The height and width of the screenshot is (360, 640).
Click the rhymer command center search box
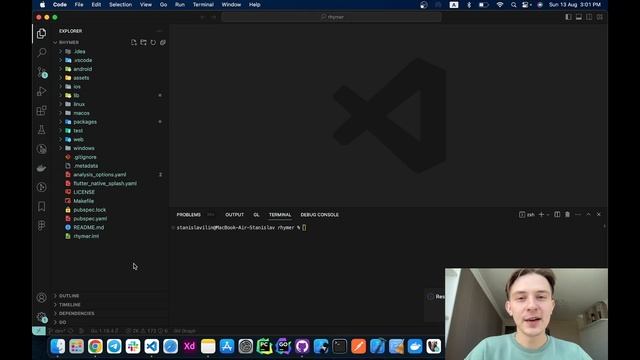(331, 17)
